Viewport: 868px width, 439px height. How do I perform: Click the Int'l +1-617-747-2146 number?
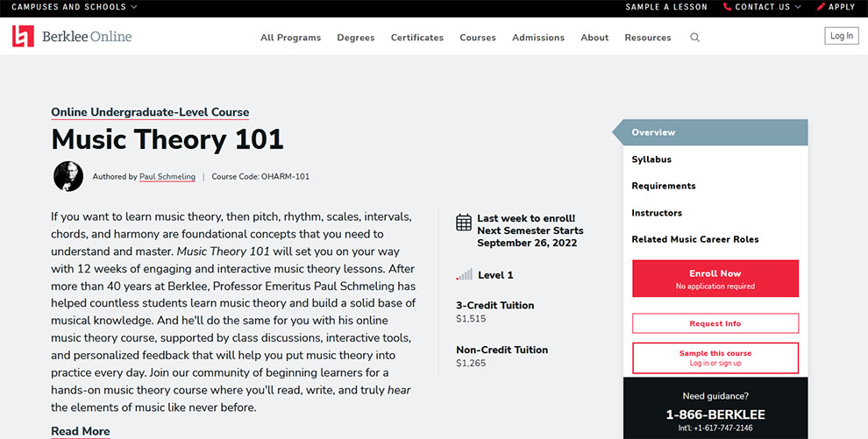point(715,428)
